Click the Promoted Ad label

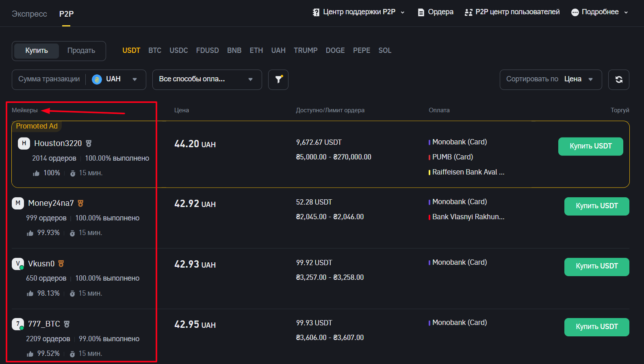[37, 126]
